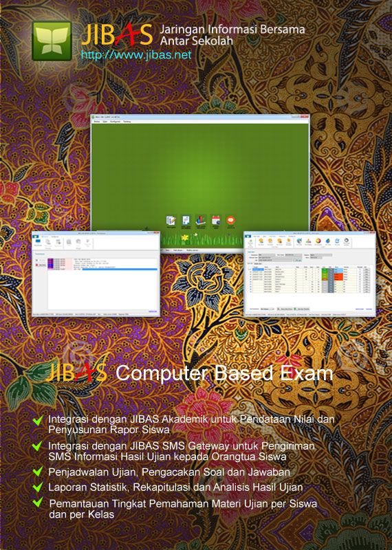The width and height of the screenshot is (392, 550).
Task: Click the colored blocks icon in right window ribbon
Action: coord(309,241)
